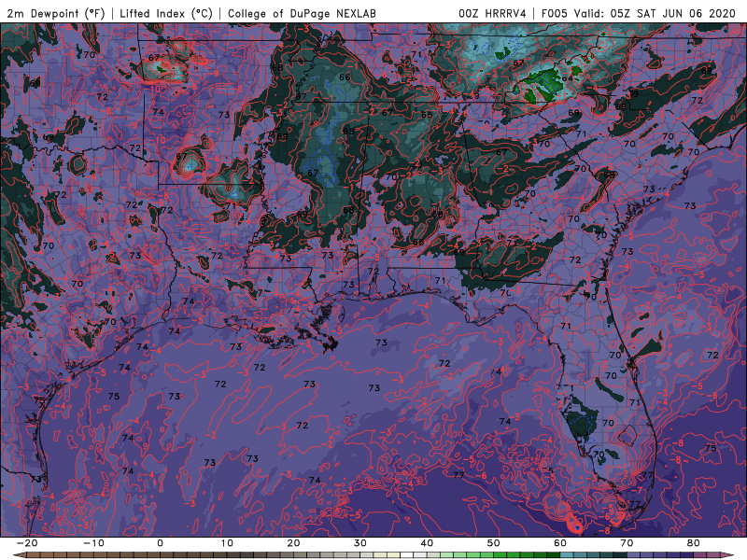Click the "Lifted Index (°C)" title text
This screenshot has width=747, height=560.
[x=166, y=13]
